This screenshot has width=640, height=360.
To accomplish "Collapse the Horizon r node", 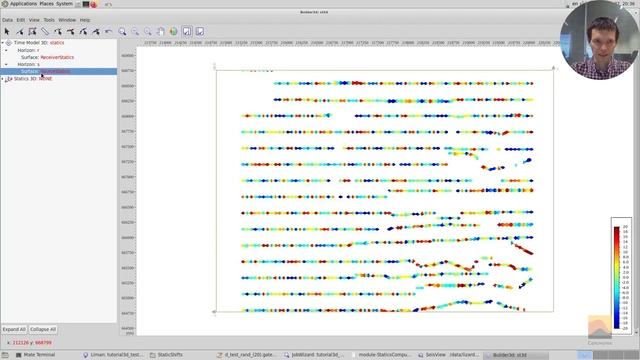I will coord(6,50).
